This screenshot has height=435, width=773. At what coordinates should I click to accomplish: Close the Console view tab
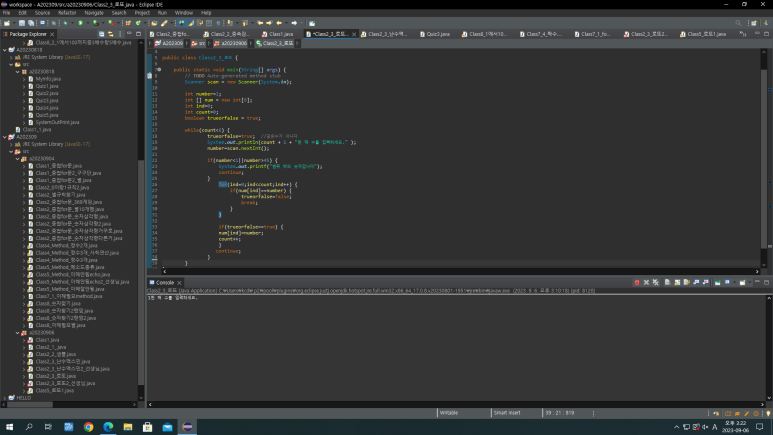179,283
